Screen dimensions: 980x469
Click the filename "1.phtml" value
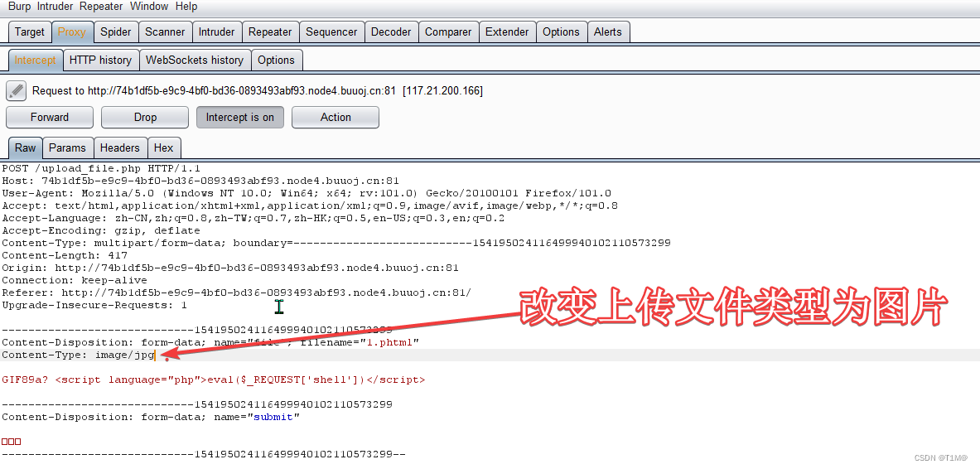pos(390,342)
